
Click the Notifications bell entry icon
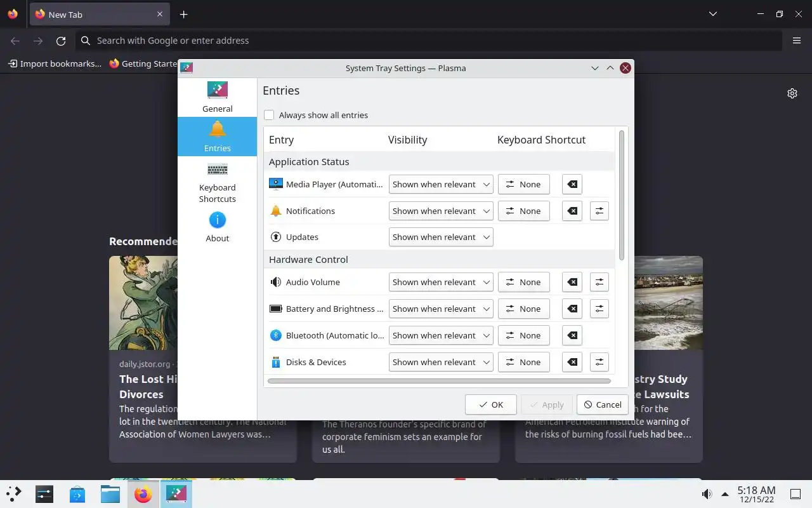coord(275,211)
